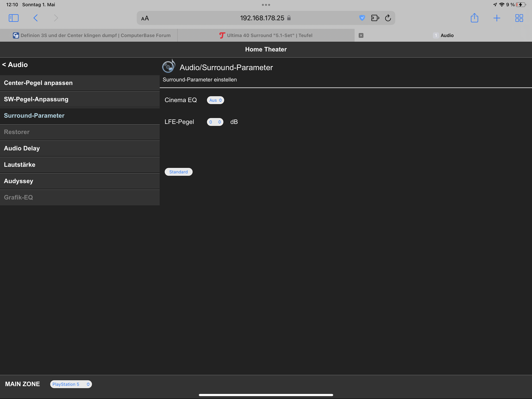Image resolution: width=532 pixels, height=399 pixels.
Task: Close the Audio tab using its X
Action: 361,35
